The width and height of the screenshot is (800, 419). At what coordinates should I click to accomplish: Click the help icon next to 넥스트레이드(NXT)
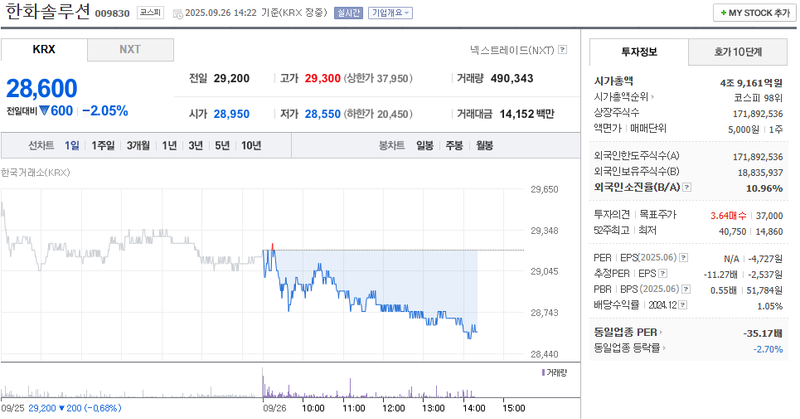pos(562,50)
